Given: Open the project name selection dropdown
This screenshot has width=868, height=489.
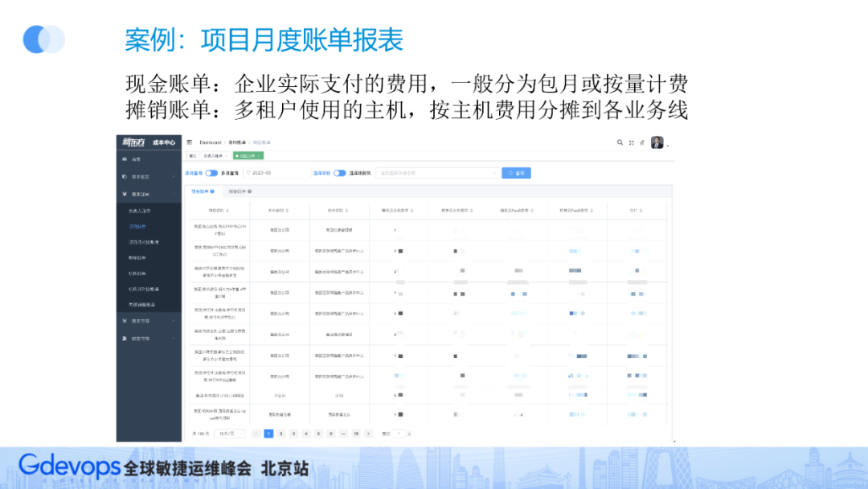Looking at the screenshot, I should tap(437, 174).
